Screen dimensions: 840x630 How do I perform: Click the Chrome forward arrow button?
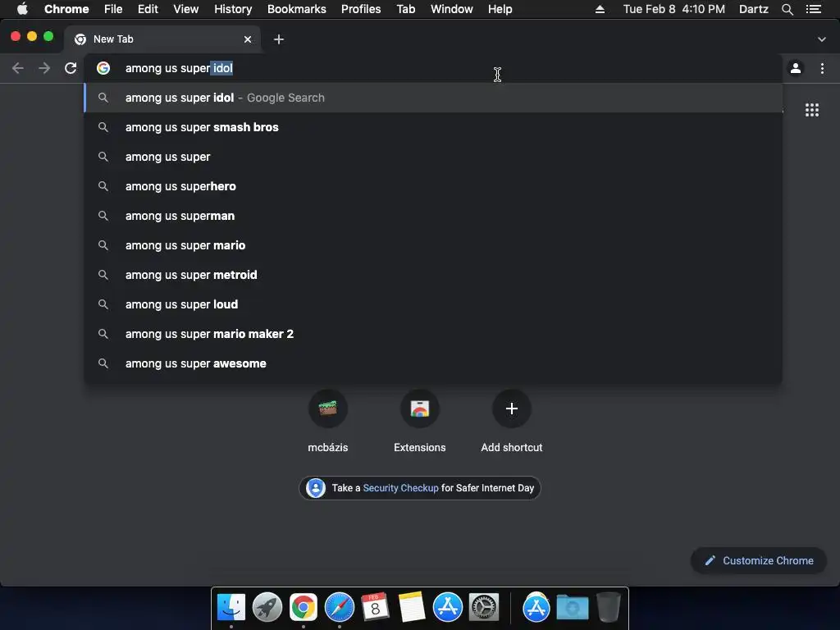tap(44, 68)
